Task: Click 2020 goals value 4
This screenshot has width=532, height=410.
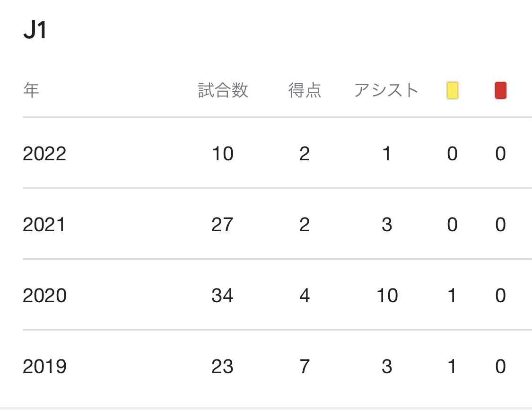Action: [305, 295]
